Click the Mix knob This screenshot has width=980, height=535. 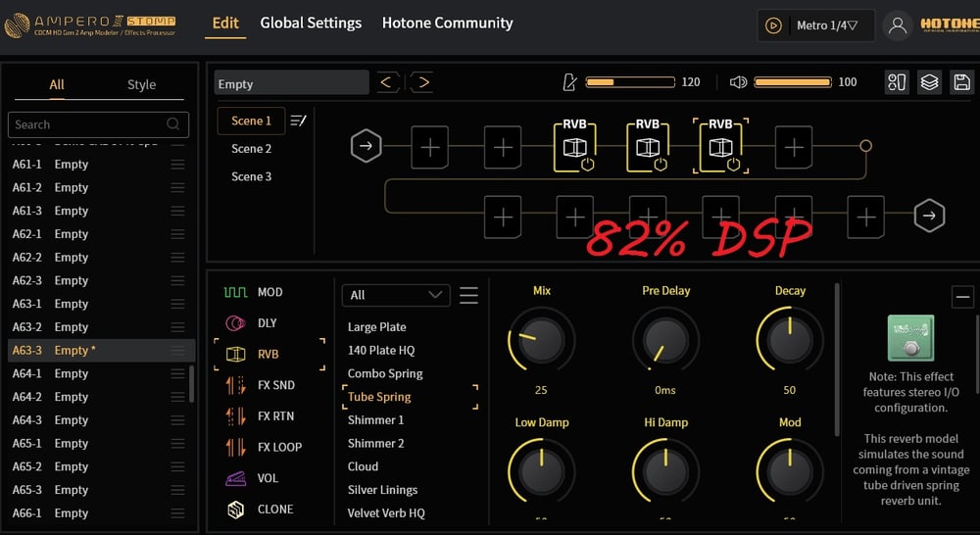point(541,341)
